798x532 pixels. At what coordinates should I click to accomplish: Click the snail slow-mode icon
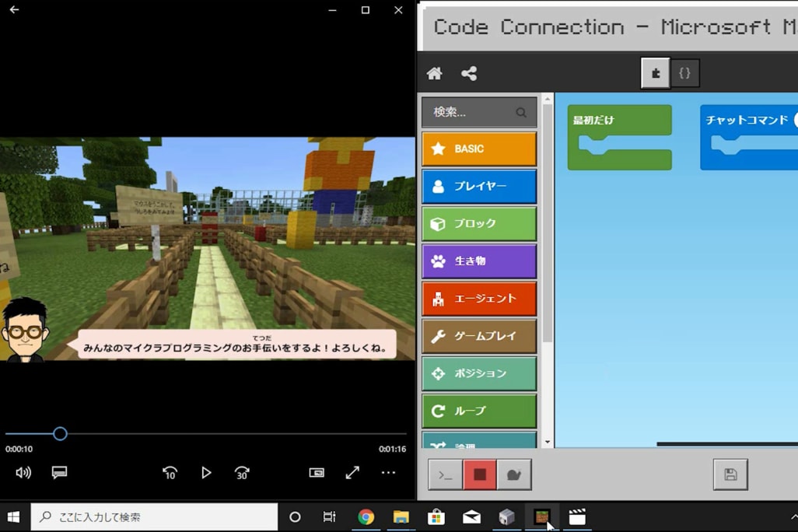coord(514,474)
